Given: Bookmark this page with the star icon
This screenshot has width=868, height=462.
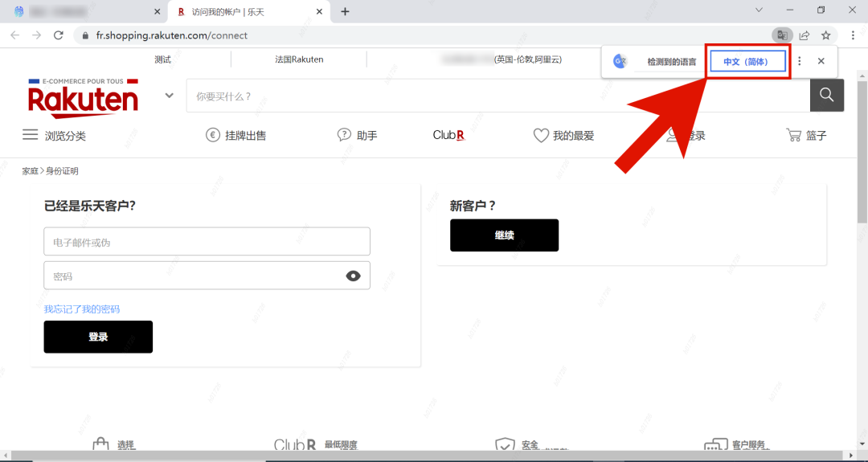Looking at the screenshot, I should pyautogui.click(x=826, y=35).
